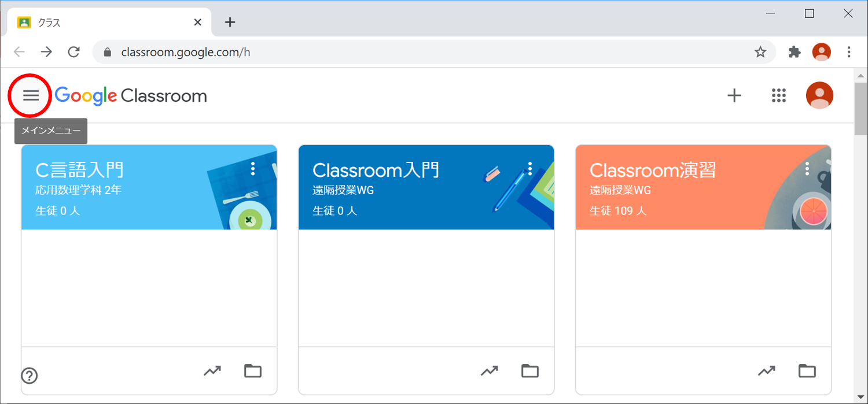Open the help question mark icon
The width and height of the screenshot is (868, 404).
click(30, 376)
